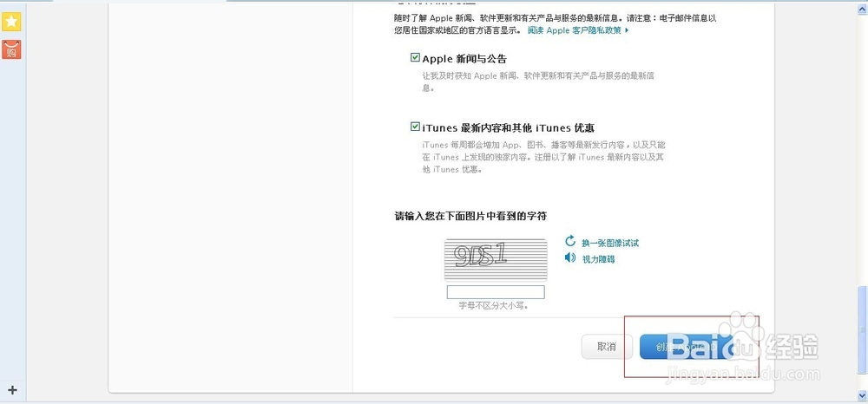Uncheck the iTunes 最新内容 checkbox
868x404 pixels.
click(x=415, y=127)
